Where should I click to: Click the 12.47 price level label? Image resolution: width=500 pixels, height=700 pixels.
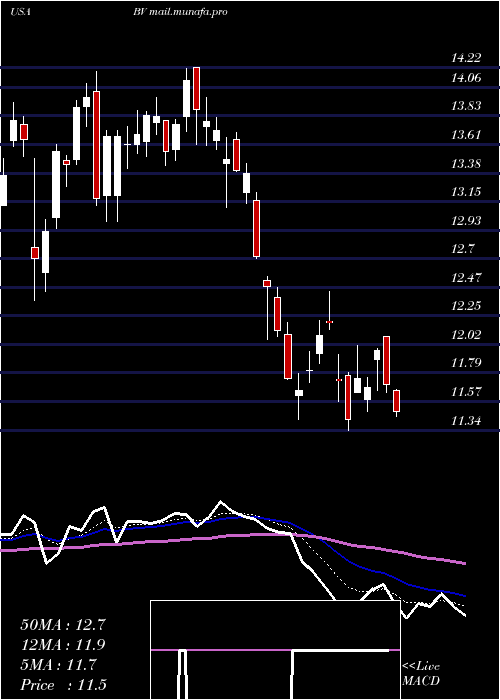point(466,278)
